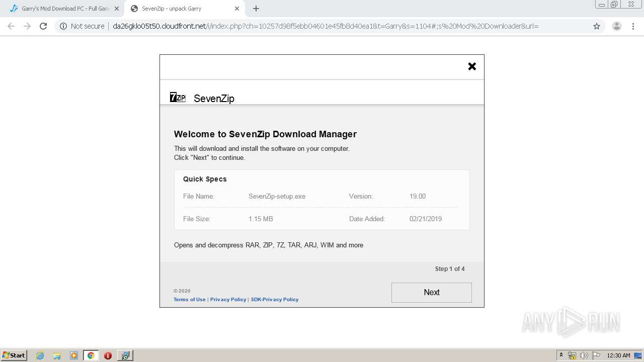View the Not secure site info
This screenshot has width=644, height=362.
(x=82, y=26)
